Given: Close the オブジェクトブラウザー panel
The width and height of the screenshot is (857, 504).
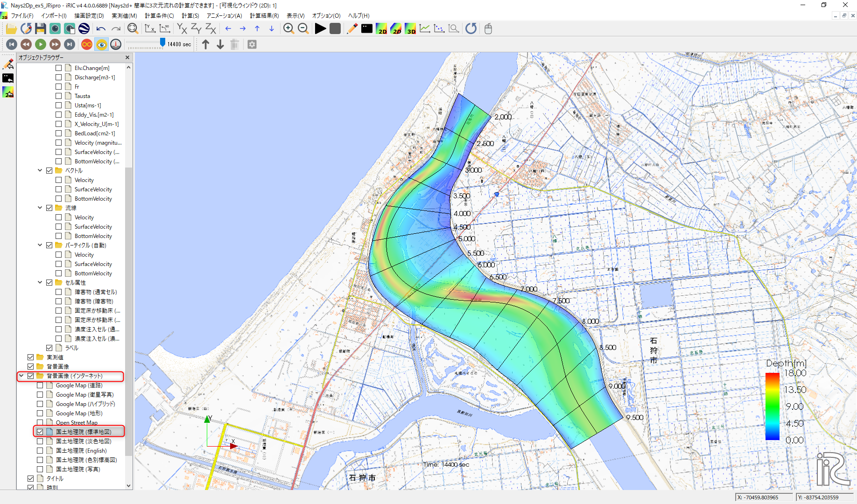Looking at the screenshot, I should pyautogui.click(x=127, y=57).
